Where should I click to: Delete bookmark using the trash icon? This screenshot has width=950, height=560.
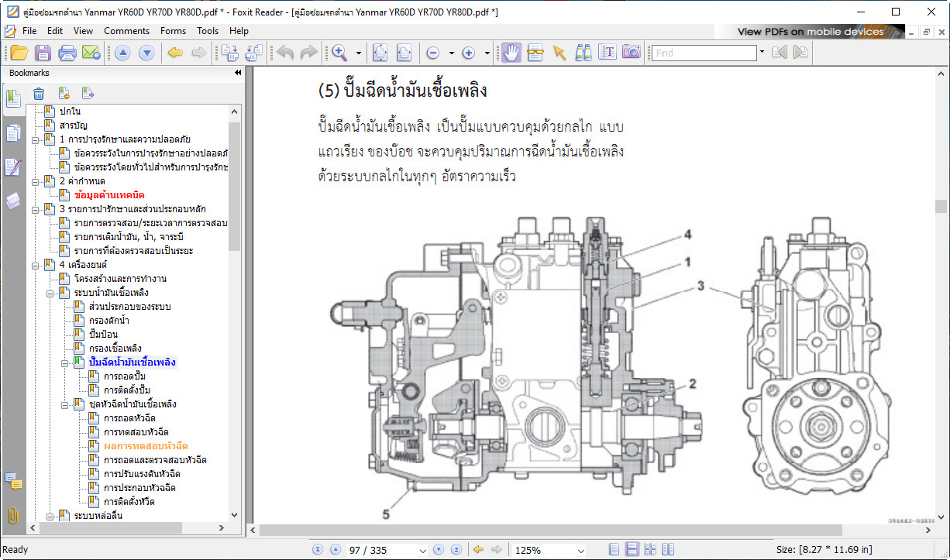point(39,94)
